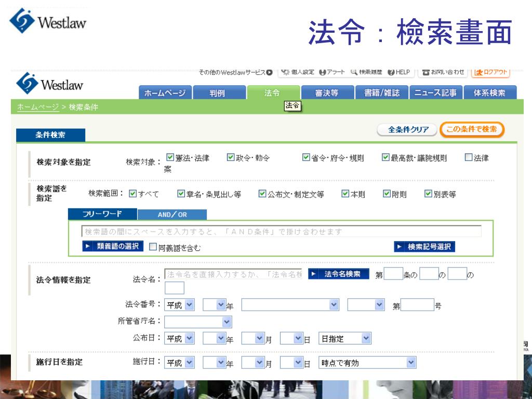Toggle 公布文・制定文等 checkbox

coord(262,193)
